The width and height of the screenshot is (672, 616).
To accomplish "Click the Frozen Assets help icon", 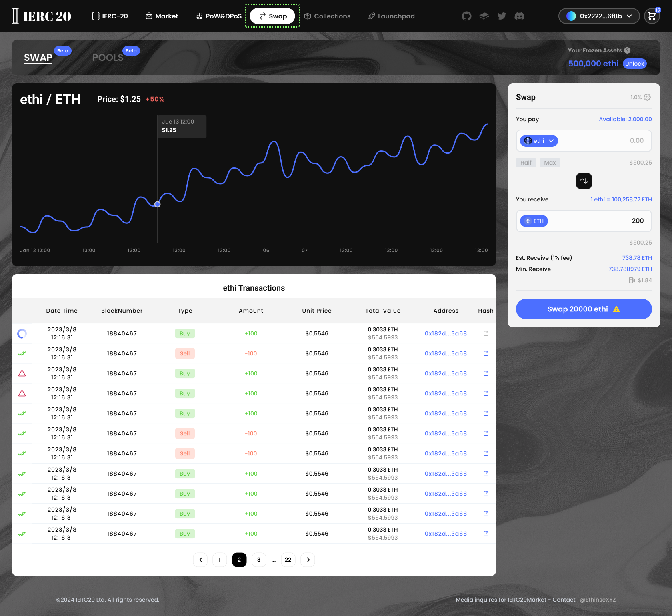I will (x=627, y=50).
